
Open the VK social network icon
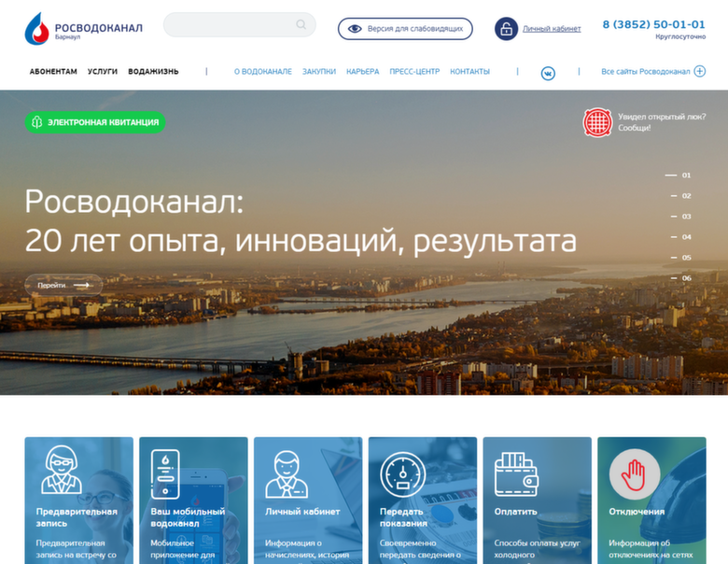[x=548, y=72]
